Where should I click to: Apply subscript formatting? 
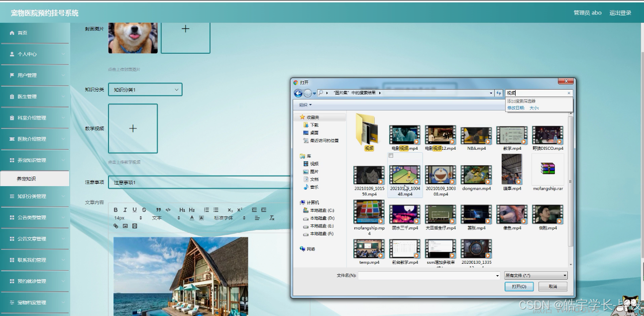pyautogui.click(x=230, y=210)
